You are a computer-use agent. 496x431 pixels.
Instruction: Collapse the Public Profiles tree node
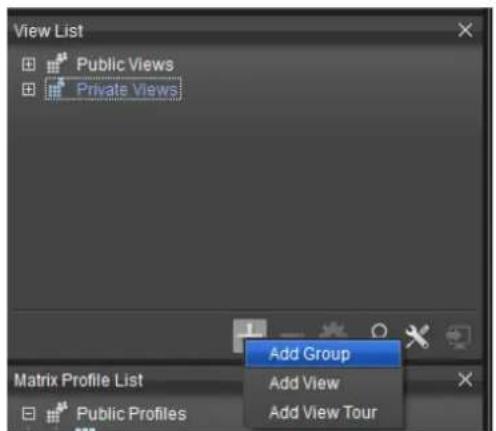(28, 414)
